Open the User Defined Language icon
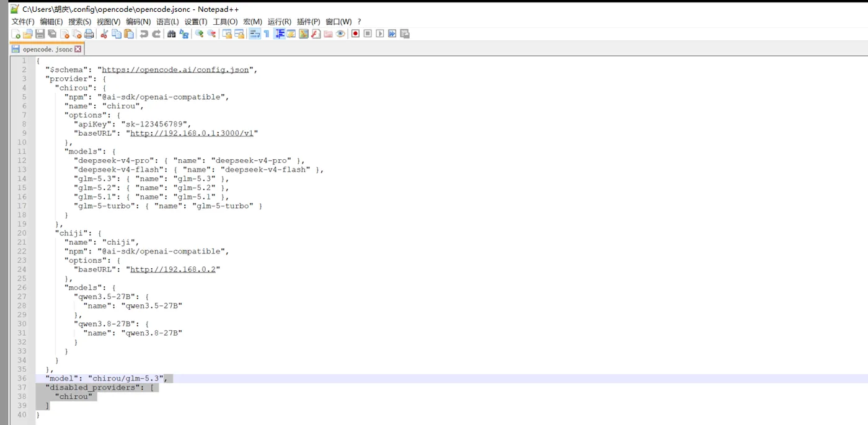 pos(291,33)
